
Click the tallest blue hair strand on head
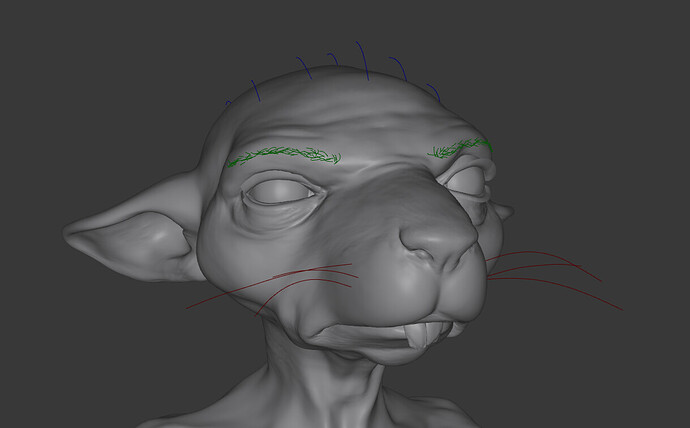(363, 61)
